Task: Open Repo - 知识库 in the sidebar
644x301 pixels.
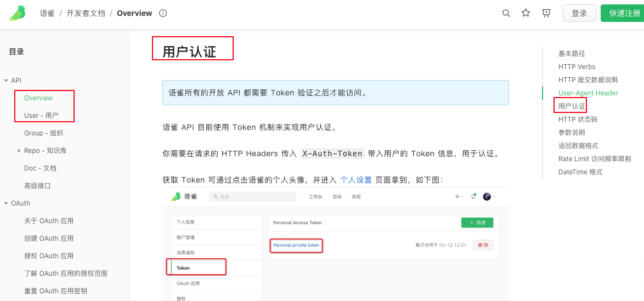Action: (x=45, y=151)
